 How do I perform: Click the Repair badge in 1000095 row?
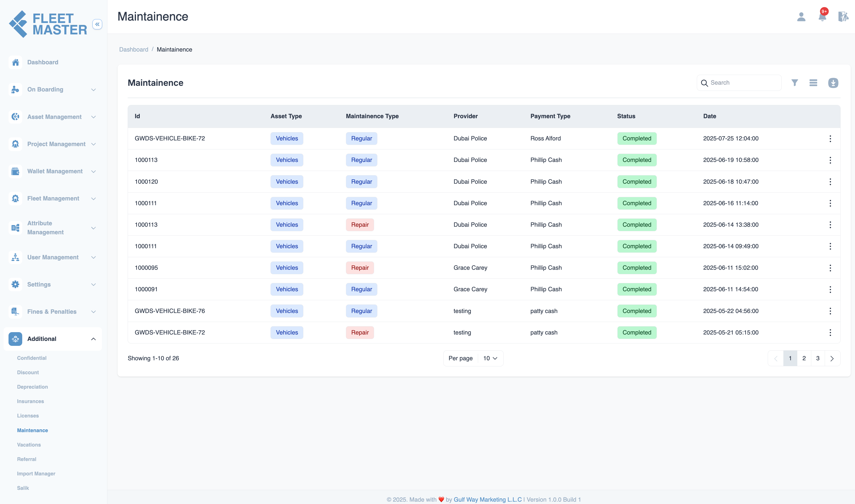coord(360,268)
